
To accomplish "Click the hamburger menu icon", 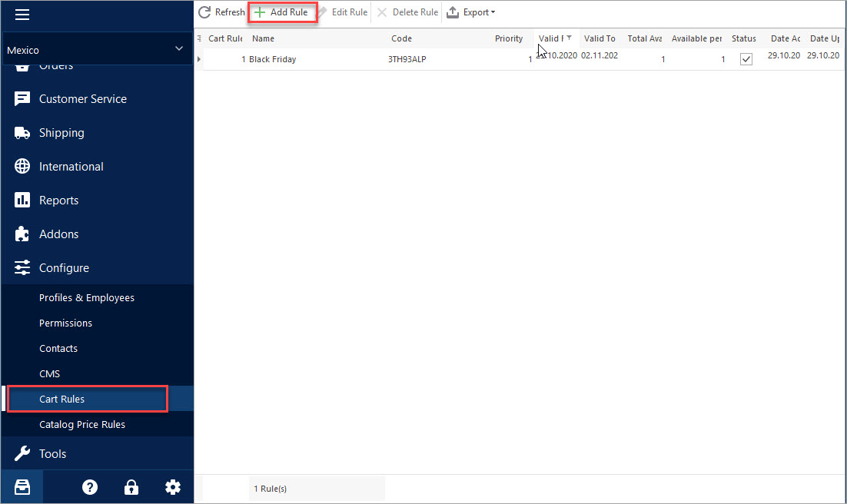I will [22, 15].
